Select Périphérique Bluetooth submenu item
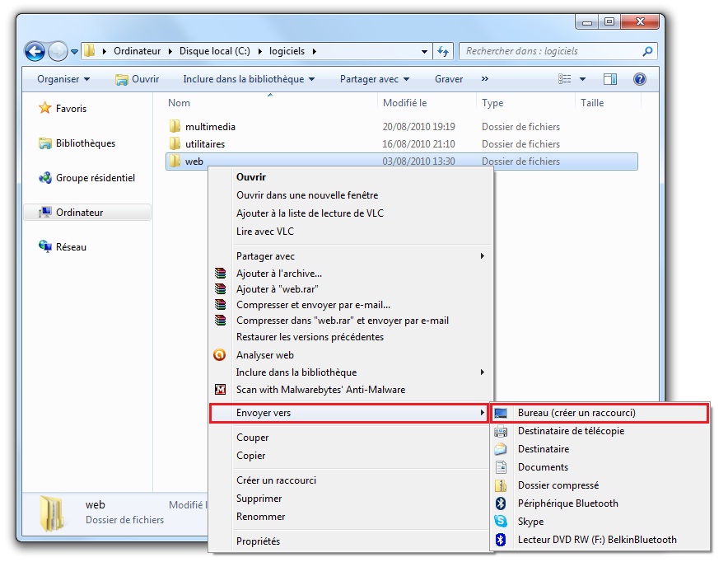The height and width of the screenshot is (562, 728). pyautogui.click(x=600, y=503)
